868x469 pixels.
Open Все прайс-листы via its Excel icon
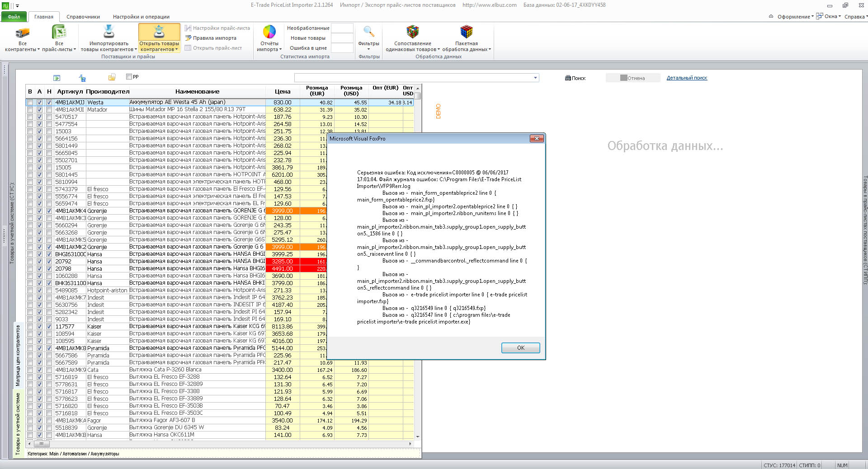tap(59, 32)
